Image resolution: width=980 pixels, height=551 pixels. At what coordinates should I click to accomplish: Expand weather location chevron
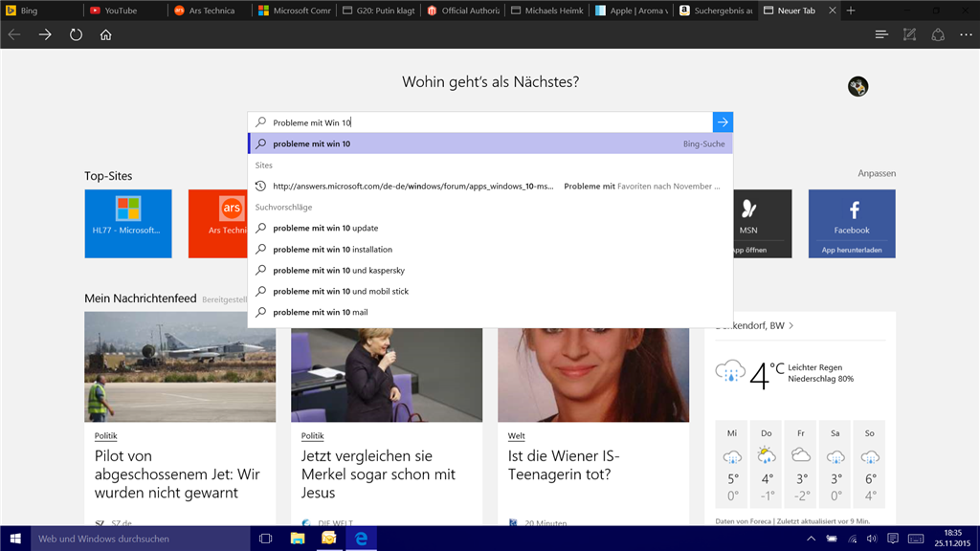[791, 325]
